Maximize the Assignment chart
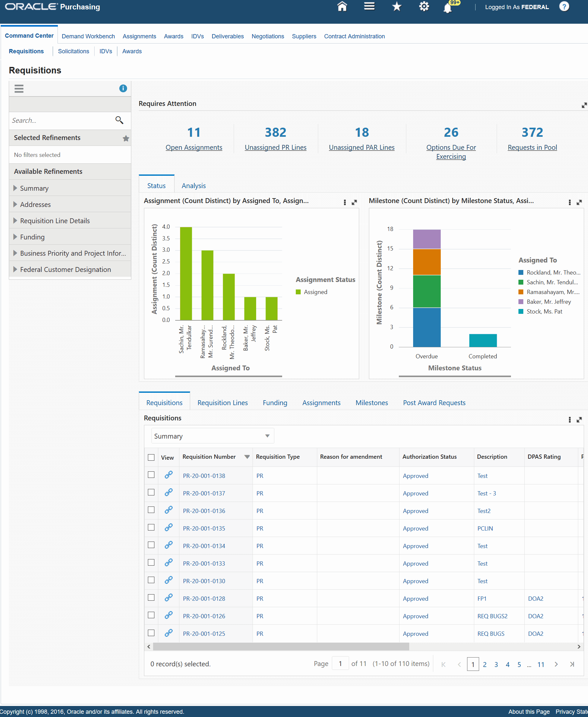Viewport: 588px width, 717px height. 354,202
